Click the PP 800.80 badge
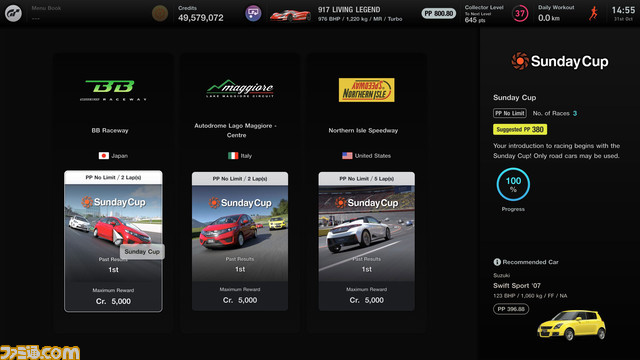Image resolution: width=640 pixels, height=360 pixels. 438,13
